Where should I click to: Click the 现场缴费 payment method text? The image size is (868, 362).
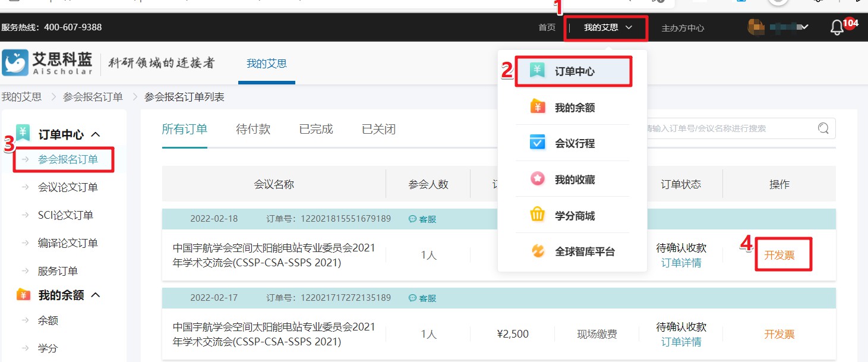coord(597,335)
